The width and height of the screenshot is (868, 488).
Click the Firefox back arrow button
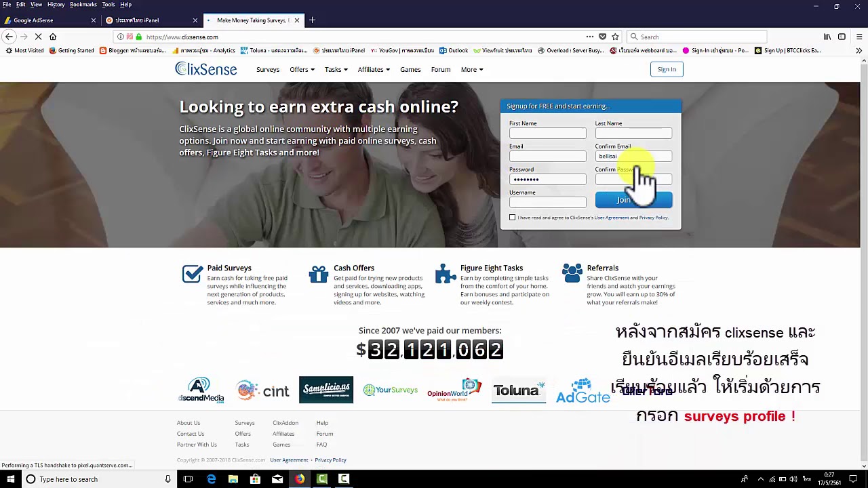9,37
